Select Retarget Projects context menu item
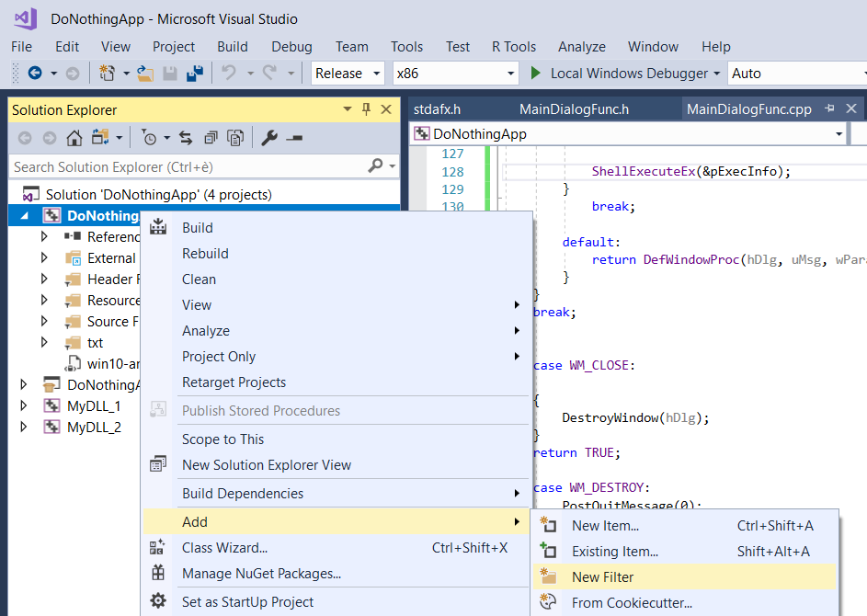867x616 pixels. click(x=336, y=382)
